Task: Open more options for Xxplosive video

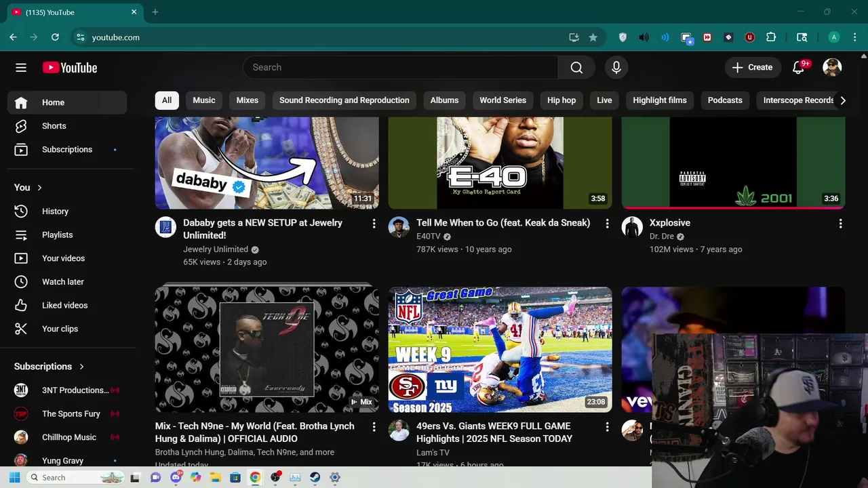Action: [840, 223]
